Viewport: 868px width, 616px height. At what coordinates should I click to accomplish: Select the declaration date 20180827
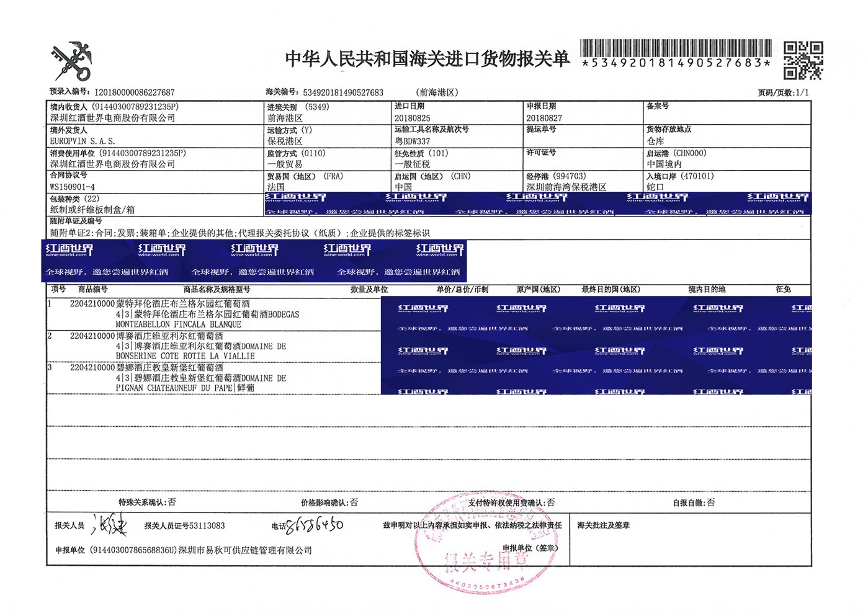click(x=544, y=118)
